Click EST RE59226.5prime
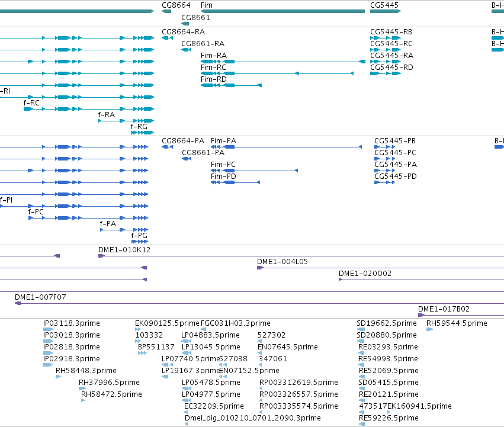This screenshot has width=504, height=427. pyautogui.click(x=389, y=418)
